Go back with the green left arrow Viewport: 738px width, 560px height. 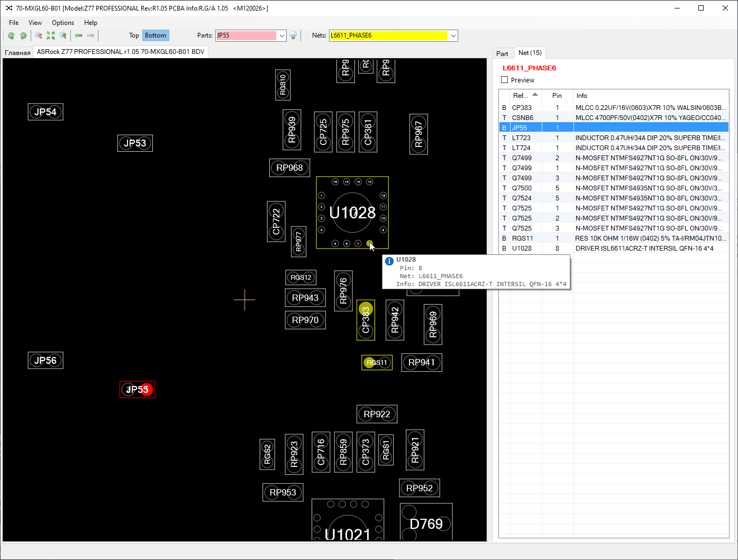78,35
